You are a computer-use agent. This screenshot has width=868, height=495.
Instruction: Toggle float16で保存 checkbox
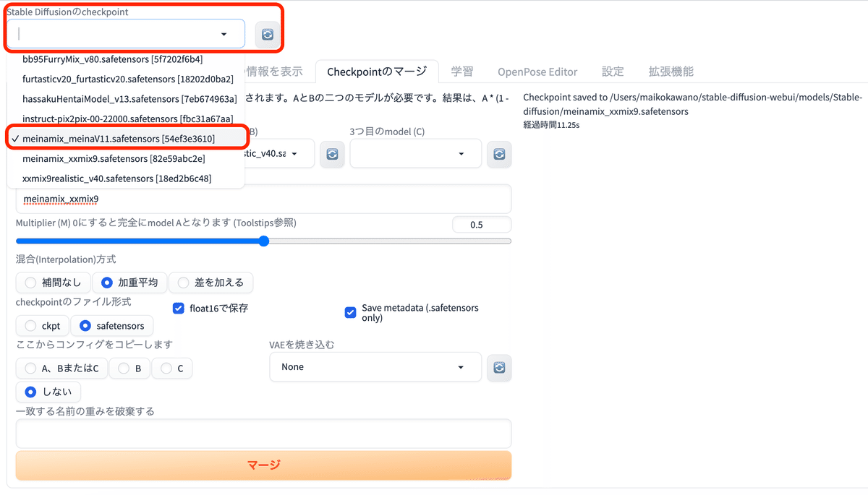pyautogui.click(x=179, y=308)
